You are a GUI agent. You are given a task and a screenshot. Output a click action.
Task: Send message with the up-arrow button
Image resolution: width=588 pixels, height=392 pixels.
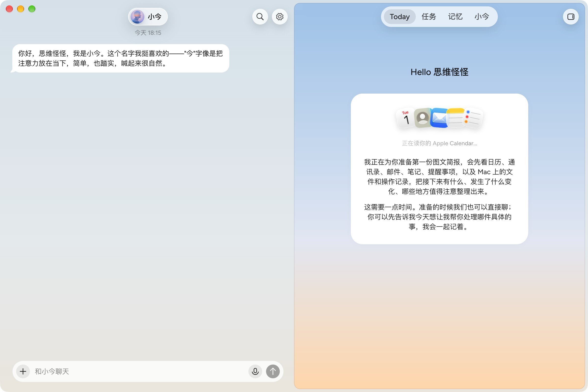(273, 371)
